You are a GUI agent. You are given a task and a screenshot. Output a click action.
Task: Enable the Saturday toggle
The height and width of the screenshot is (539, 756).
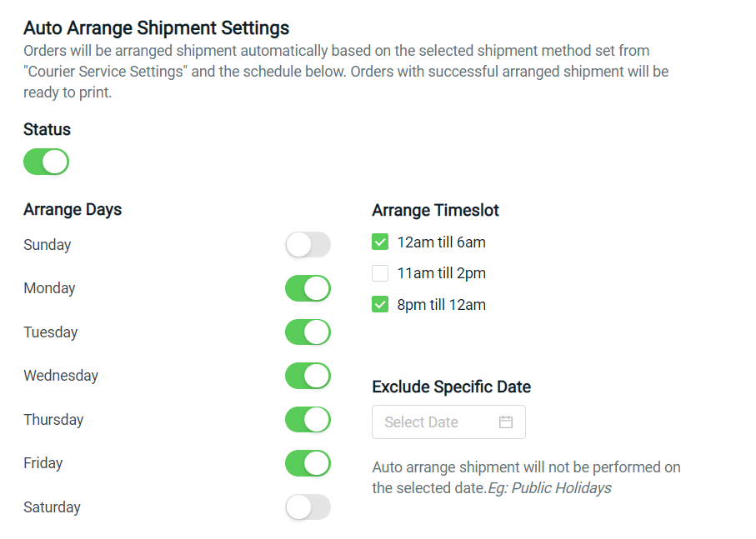[308, 507]
